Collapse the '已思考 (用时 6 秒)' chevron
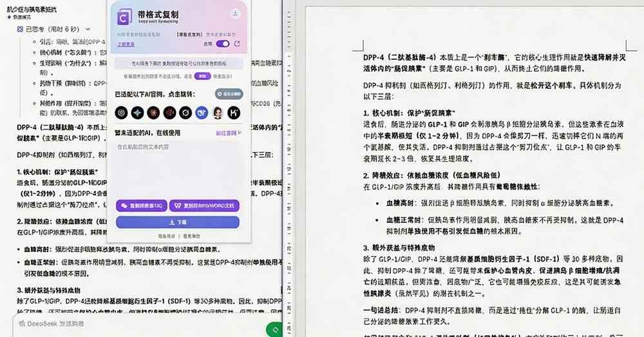Screen dimensions: 644x337 (88, 29)
